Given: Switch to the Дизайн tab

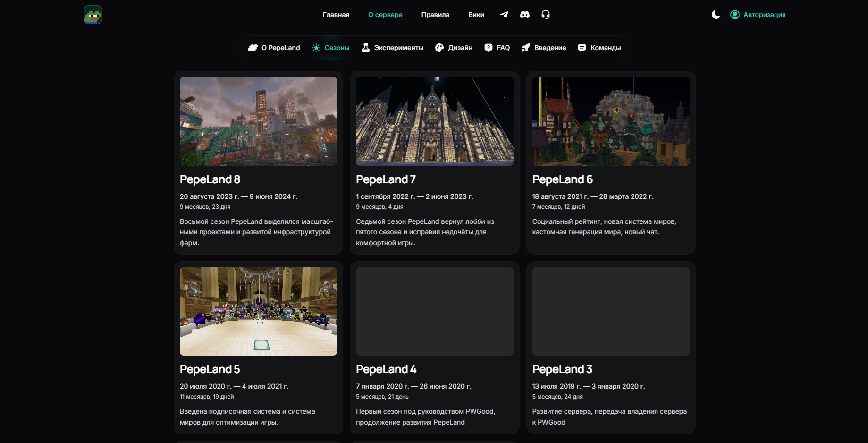Looking at the screenshot, I should click(460, 48).
